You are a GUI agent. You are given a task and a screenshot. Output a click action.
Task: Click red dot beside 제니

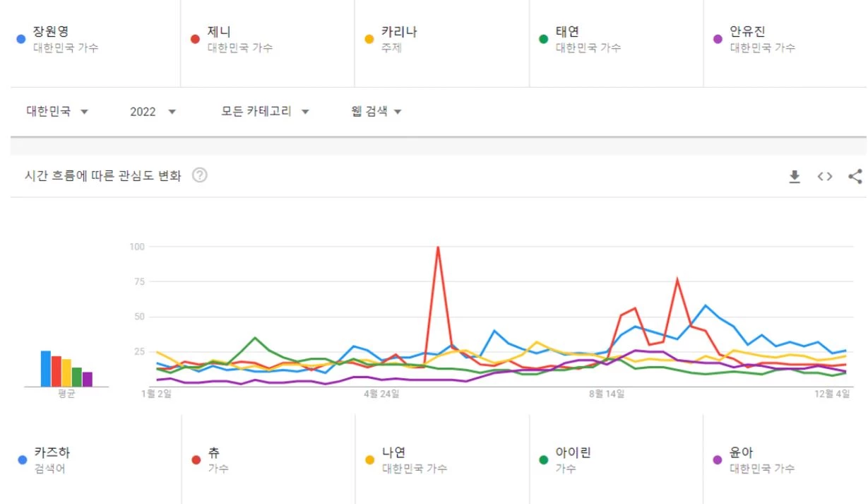196,40
